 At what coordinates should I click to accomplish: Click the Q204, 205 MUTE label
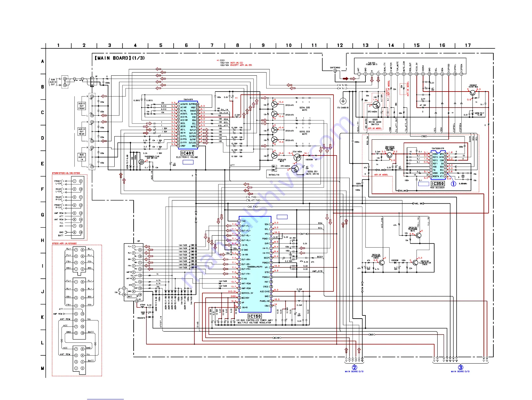pyautogui.click(x=305, y=109)
